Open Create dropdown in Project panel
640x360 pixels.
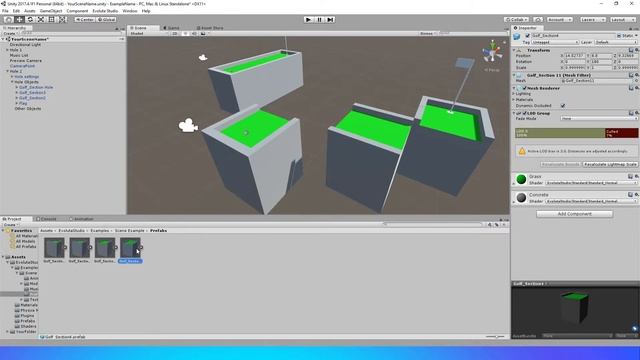click(10, 224)
